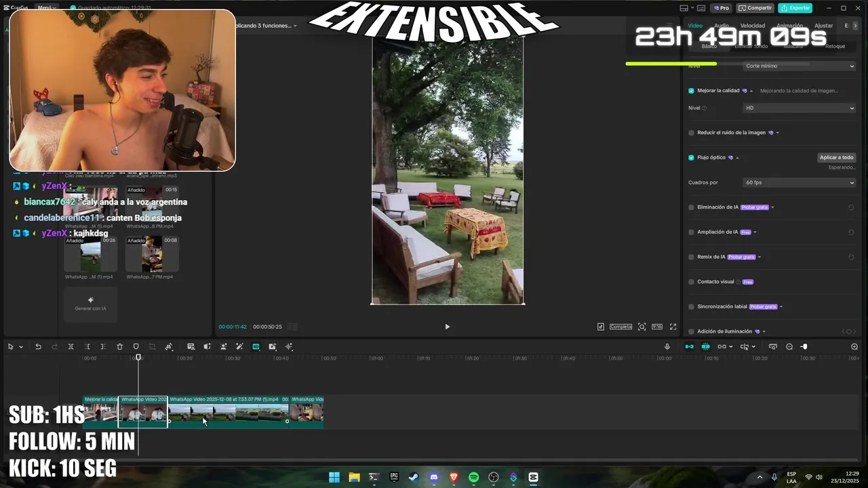This screenshot has height=488, width=868.
Task: Open the AI person effects icon
Action: click(x=223, y=346)
